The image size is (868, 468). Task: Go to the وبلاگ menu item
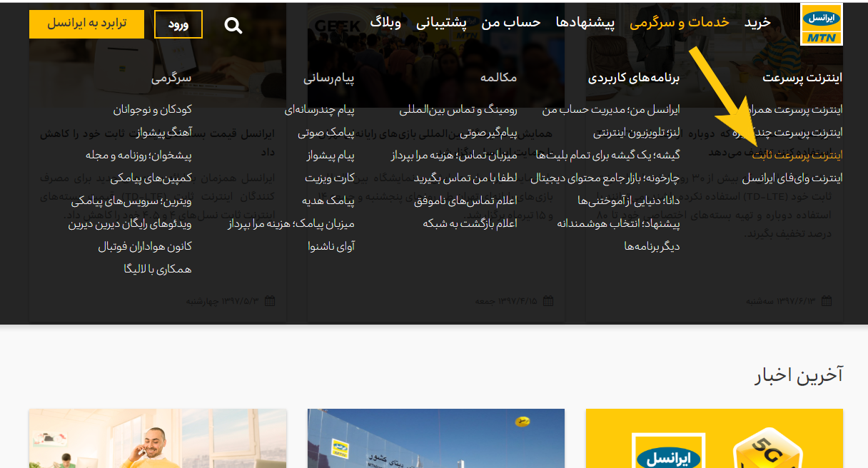(385, 23)
